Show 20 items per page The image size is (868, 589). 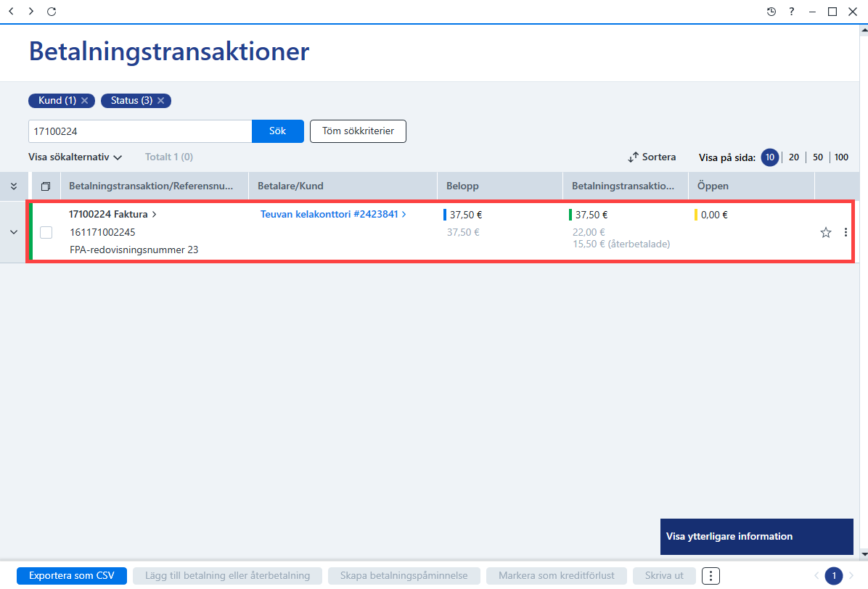point(794,157)
